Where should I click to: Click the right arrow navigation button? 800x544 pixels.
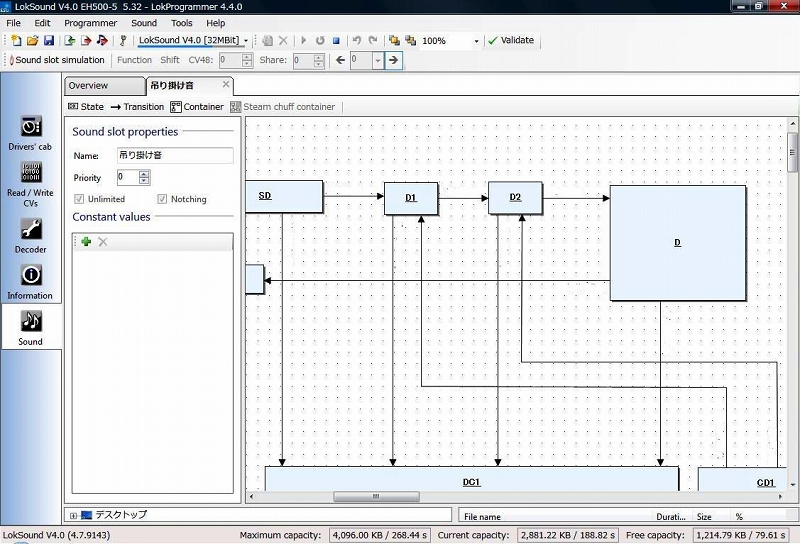393,60
